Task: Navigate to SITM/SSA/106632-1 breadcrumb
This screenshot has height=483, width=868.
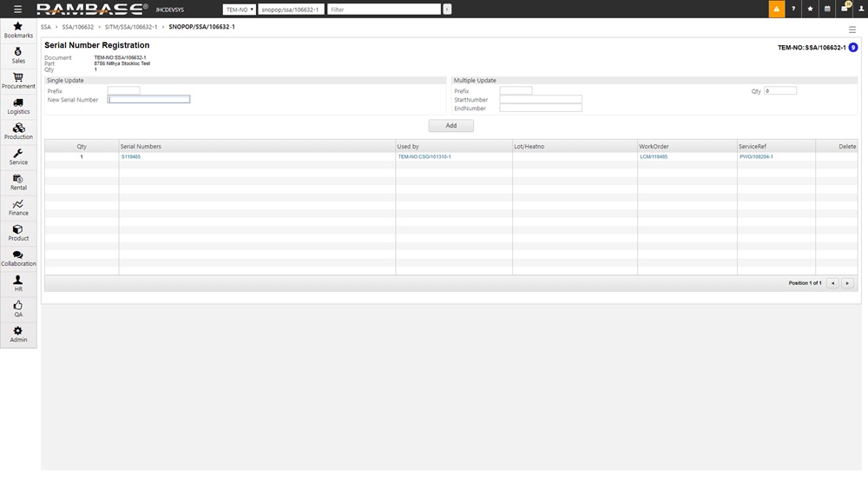Action: point(131,27)
